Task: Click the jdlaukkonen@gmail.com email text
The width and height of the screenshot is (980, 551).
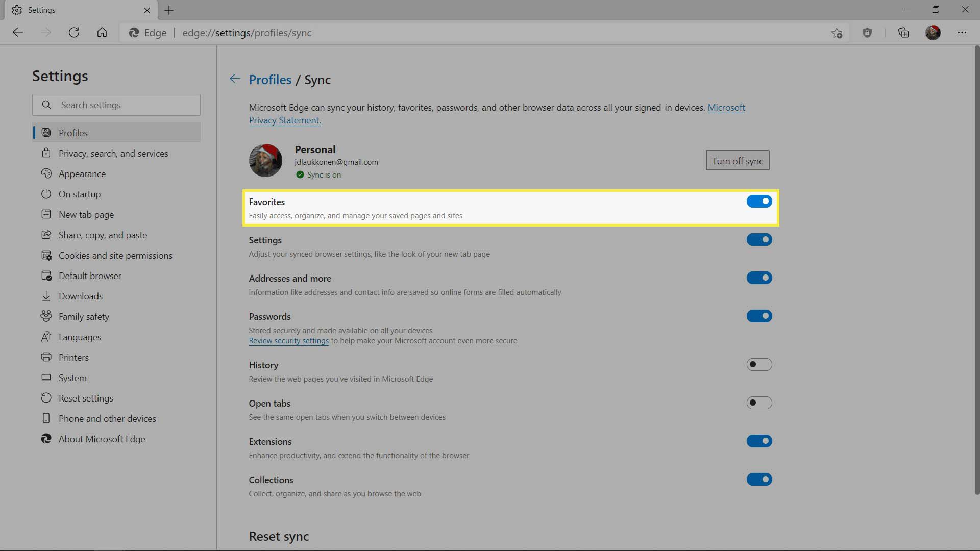Action: (x=336, y=162)
